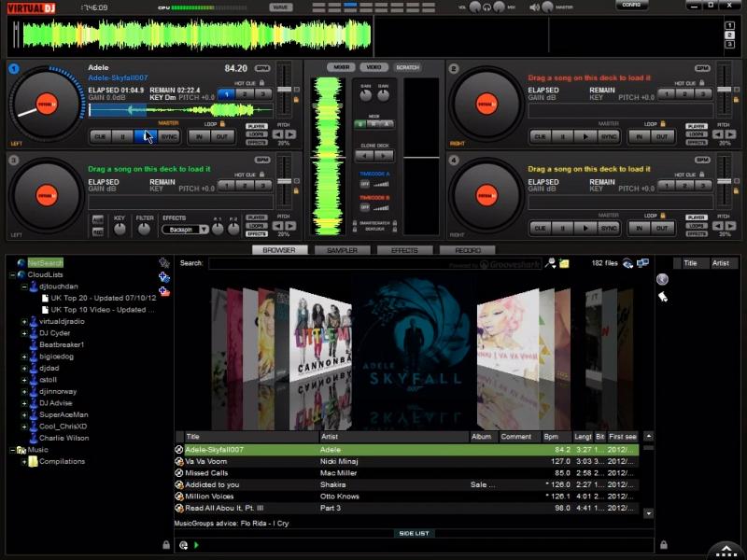Switch to the SAMPLER tab
The image size is (747, 560).
tap(342, 250)
